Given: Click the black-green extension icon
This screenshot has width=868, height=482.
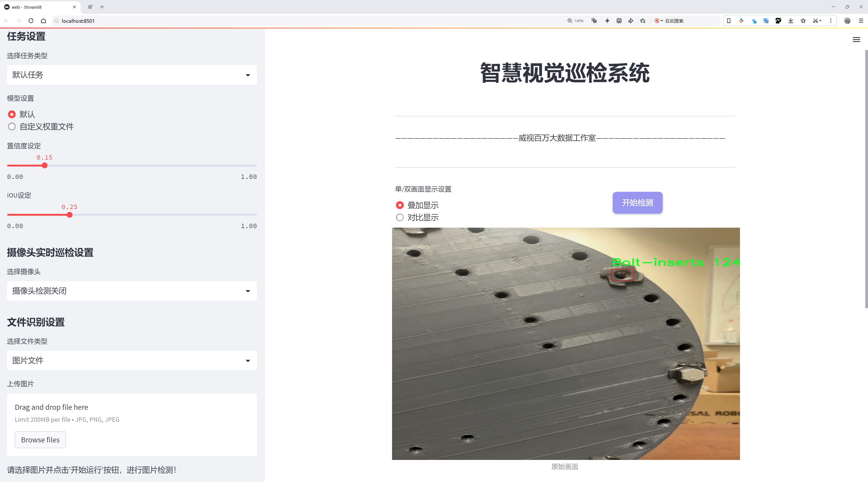Looking at the screenshot, I should (x=778, y=20).
